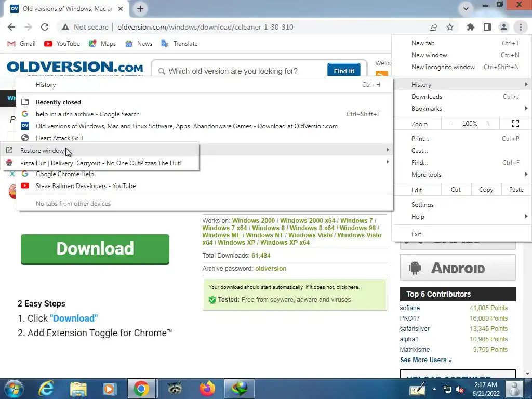The image size is (532, 399).
Task: Open the Translate bookmark
Action: coord(179,44)
